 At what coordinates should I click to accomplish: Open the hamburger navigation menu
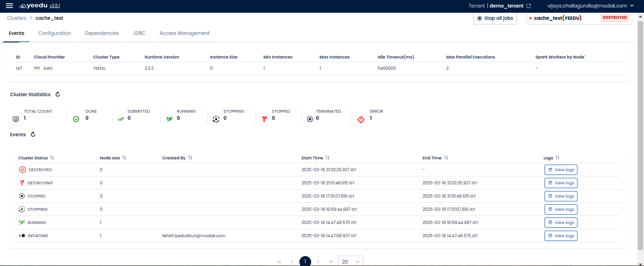[x=9, y=6]
